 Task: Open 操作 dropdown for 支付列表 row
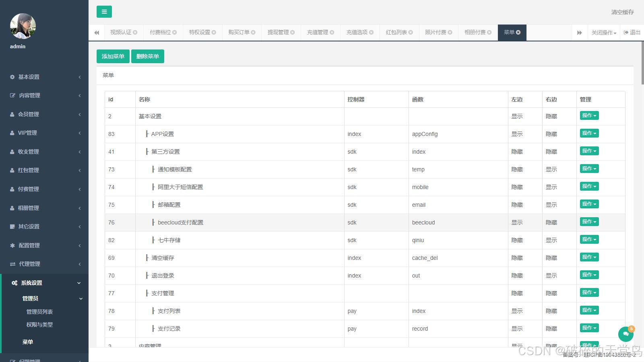[x=589, y=310]
